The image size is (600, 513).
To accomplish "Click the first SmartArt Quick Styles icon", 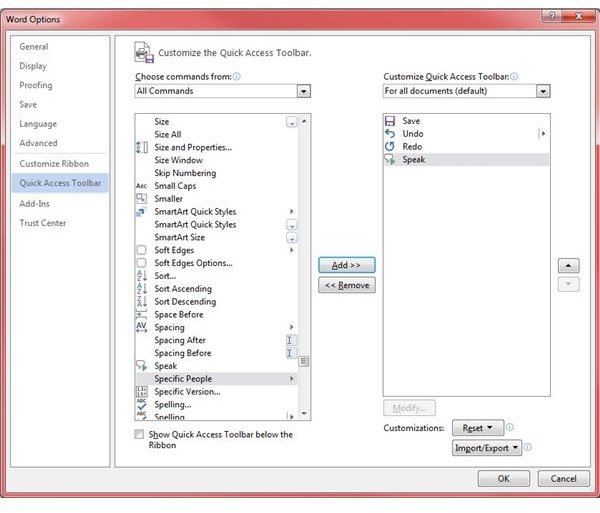I will pos(141,212).
